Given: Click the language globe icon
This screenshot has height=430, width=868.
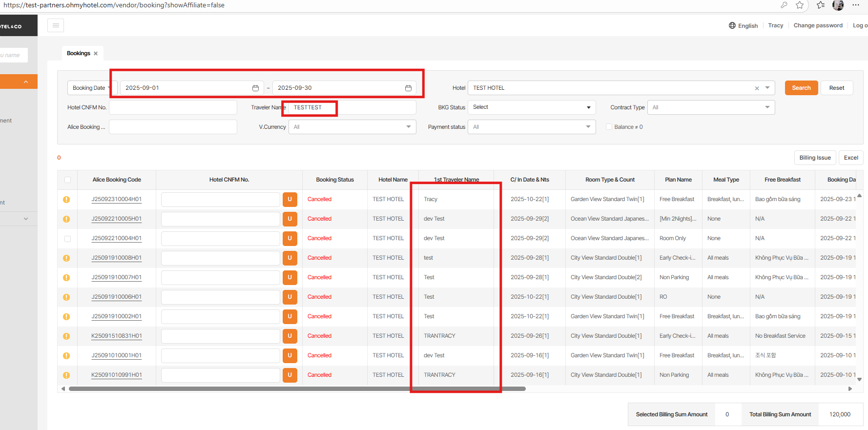Looking at the screenshot, I should (732, 25).
